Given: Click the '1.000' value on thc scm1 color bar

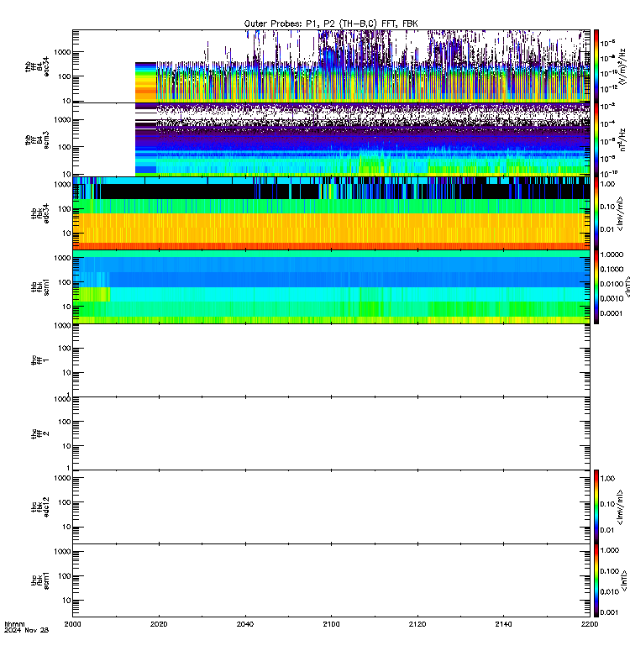Looking at the screenshot, I should pos(610,550).
